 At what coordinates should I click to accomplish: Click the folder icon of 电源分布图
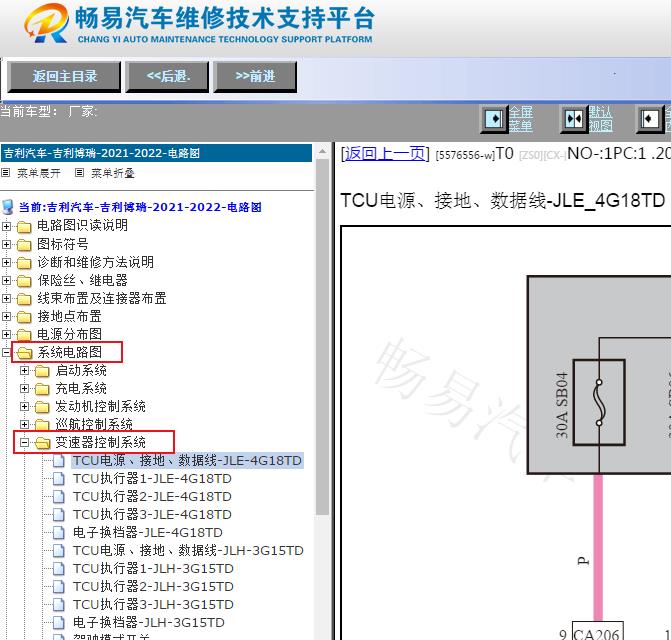click(x=24, y=335)
